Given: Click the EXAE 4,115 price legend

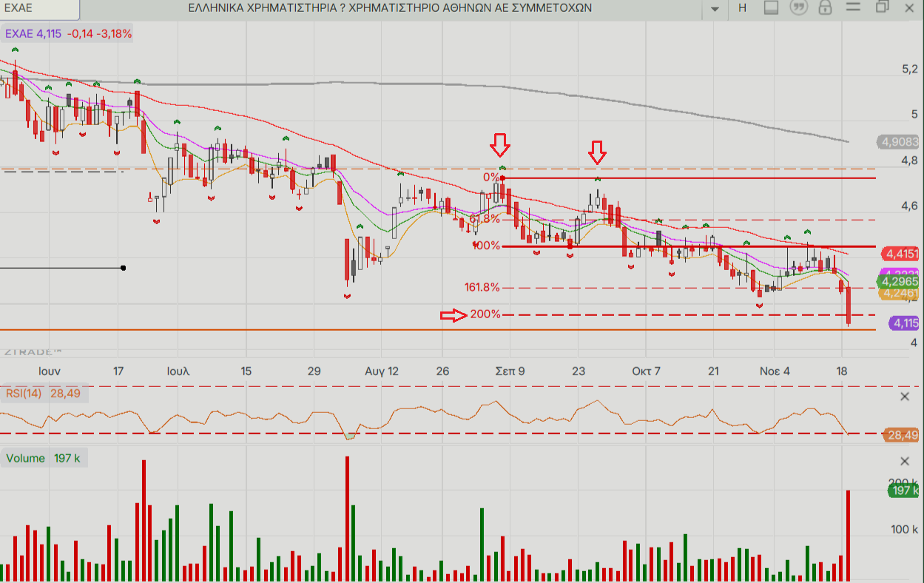Looking at the screenshot, I should point(68,34).
